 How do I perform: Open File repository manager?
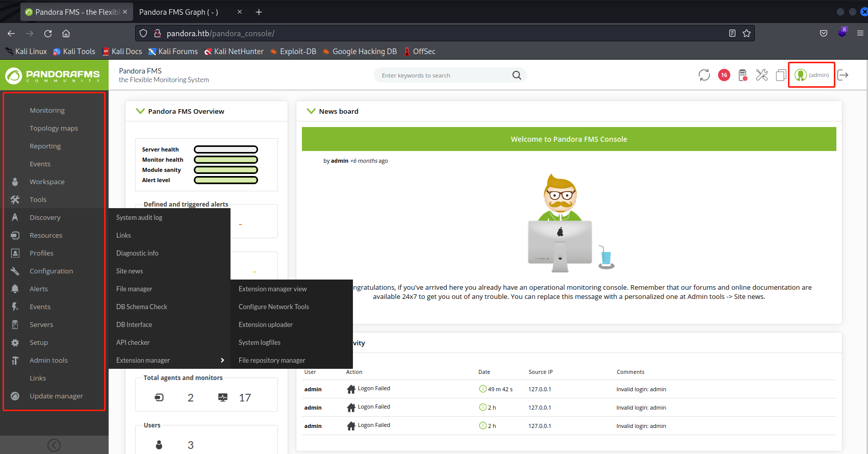(x=272, y=360)
